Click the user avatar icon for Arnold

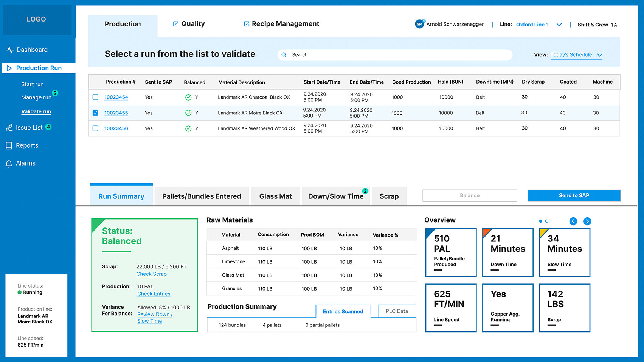click(419, 24)
